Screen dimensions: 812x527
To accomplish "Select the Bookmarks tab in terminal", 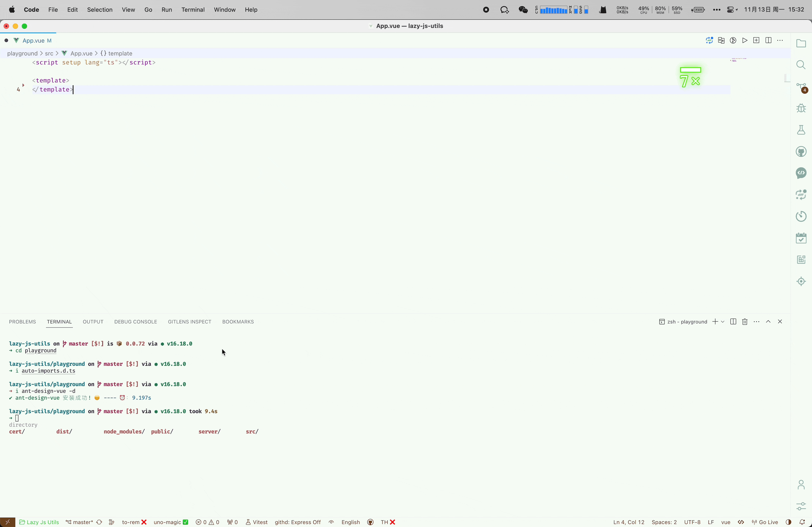I will point(237,321).
